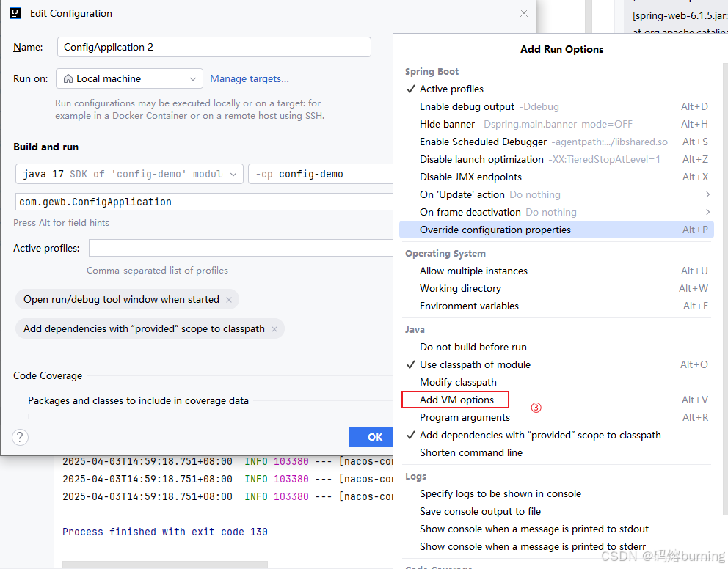Edit main class com.gewb.ConfigApplication field

pyautogui.click(x=204, y=202)
